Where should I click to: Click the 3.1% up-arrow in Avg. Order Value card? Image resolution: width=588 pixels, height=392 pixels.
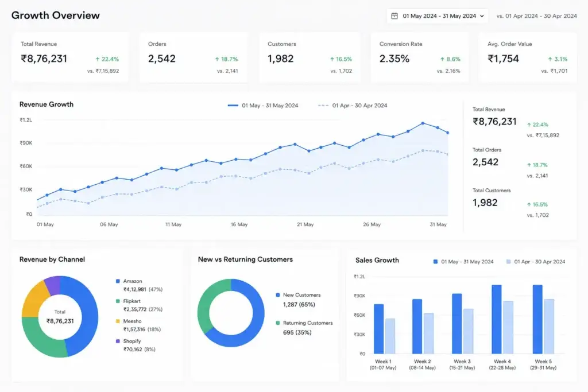point(550,59)
